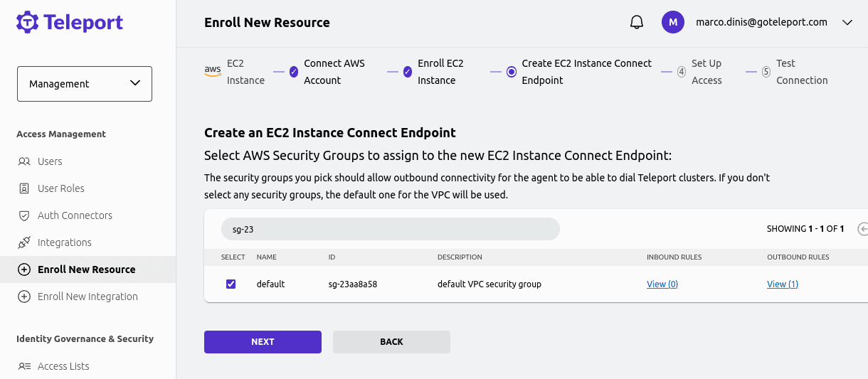Screen dimensions: 868x379
Task: Click the step 4 Set Up Access circle
Action: tap(682, 72)
